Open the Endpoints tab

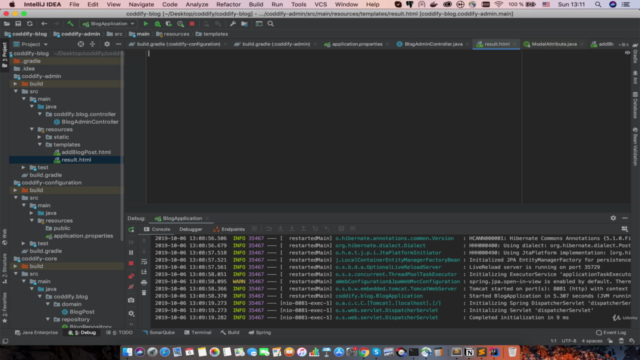point(229,229)
